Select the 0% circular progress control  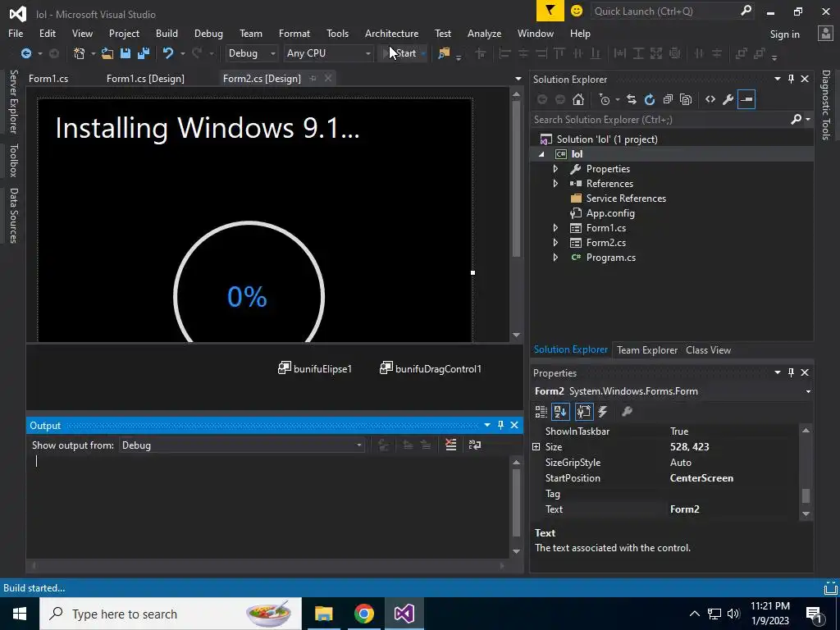click(249, 282)
